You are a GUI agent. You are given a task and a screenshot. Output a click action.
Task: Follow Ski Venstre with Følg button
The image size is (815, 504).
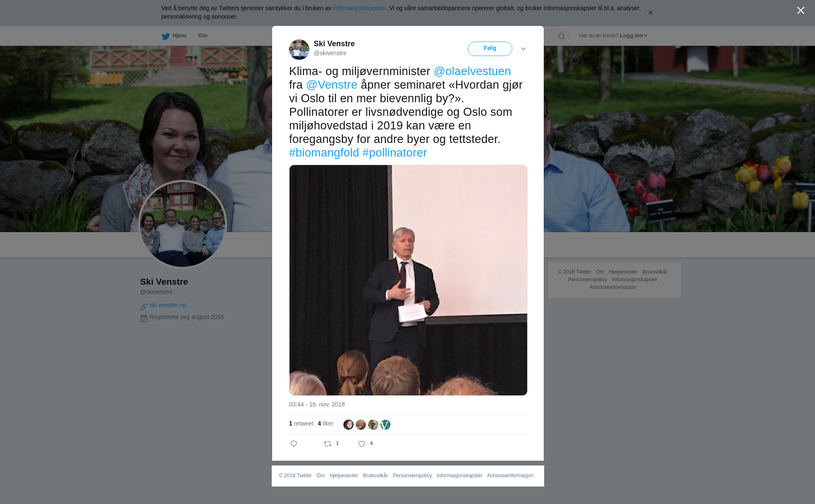click(490, 49)
